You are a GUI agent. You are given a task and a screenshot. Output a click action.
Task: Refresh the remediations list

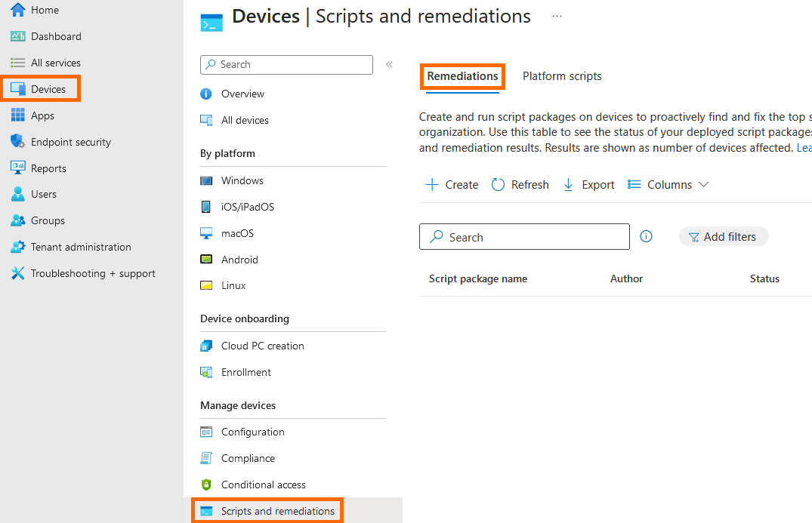click(520, 184)
